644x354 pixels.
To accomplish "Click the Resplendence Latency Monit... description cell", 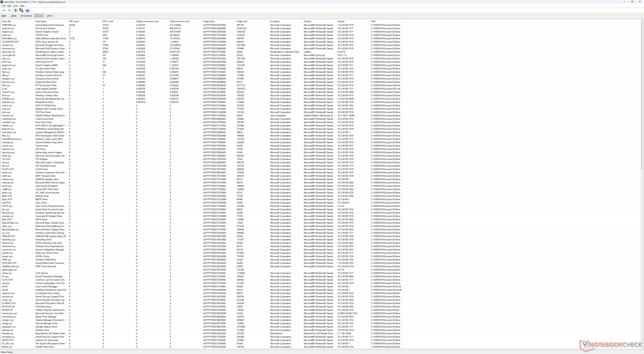I will (51, 52).
